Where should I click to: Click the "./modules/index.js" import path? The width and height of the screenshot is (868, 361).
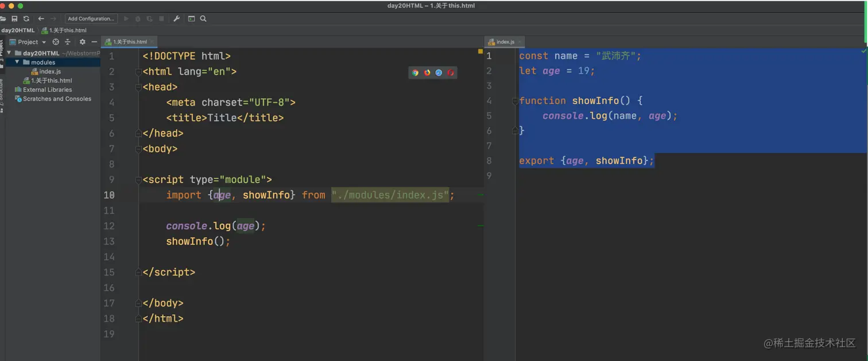click(390, 195)
